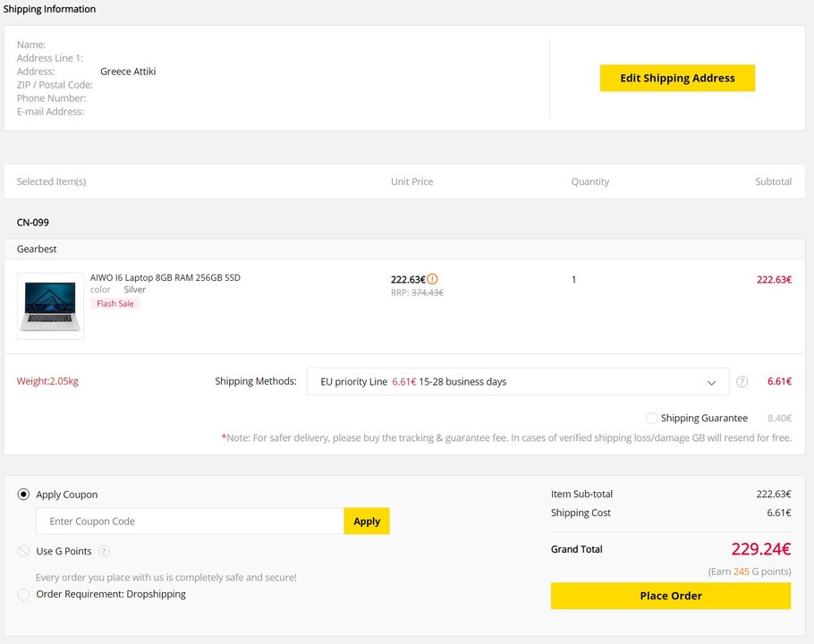Click the Flash Sale badge
This screenshot has width=814, height=644.
click(115, 303)
